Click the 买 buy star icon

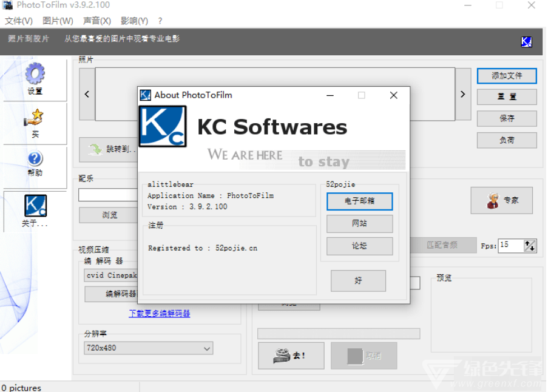pyautogui.click(x=34, y=117)
